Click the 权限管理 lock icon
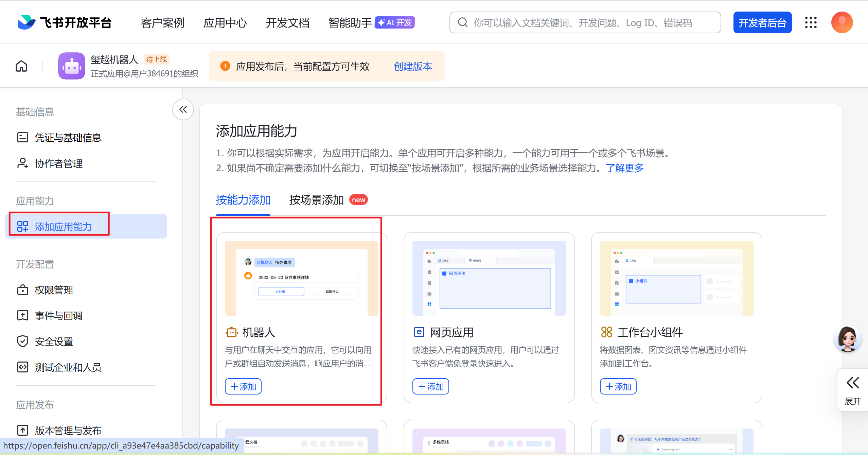 [x=23, y=290]
